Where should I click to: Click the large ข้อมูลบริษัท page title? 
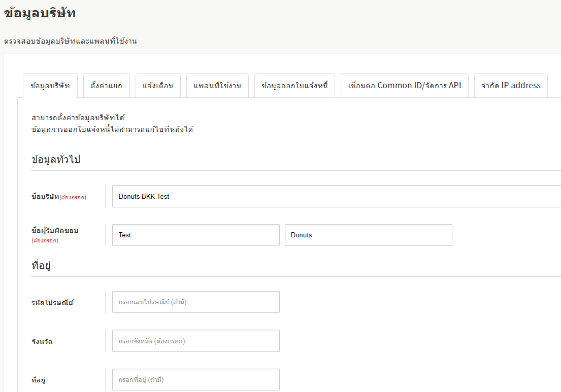[40, 14]
